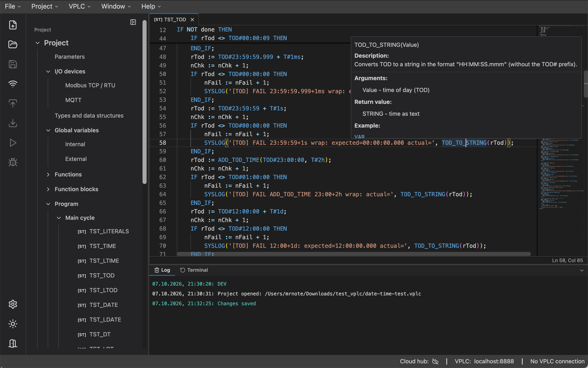
Task: Click the upload arrow icon
Action: [13, 103]
